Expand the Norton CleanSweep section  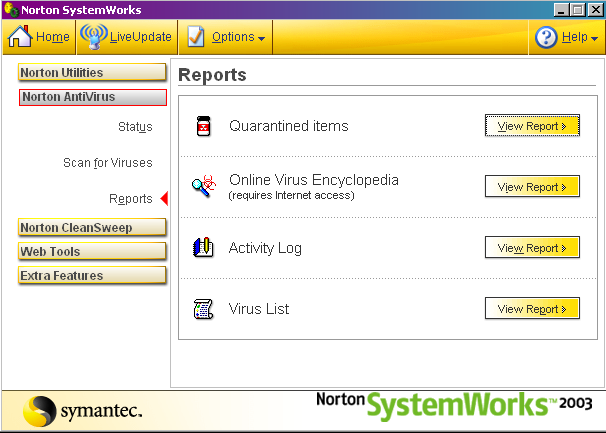pyautogui.click(x=92, y=227)
